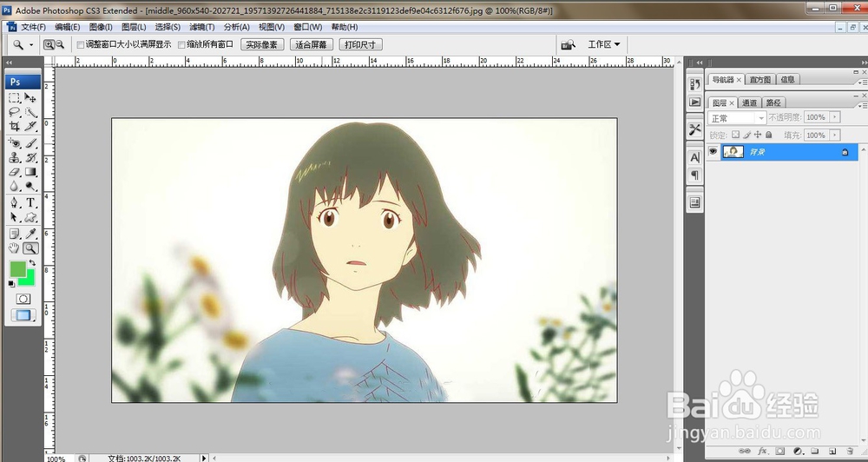Toggle Quick Mask mode
Screen dimensions: 868x462
[23, 299]
